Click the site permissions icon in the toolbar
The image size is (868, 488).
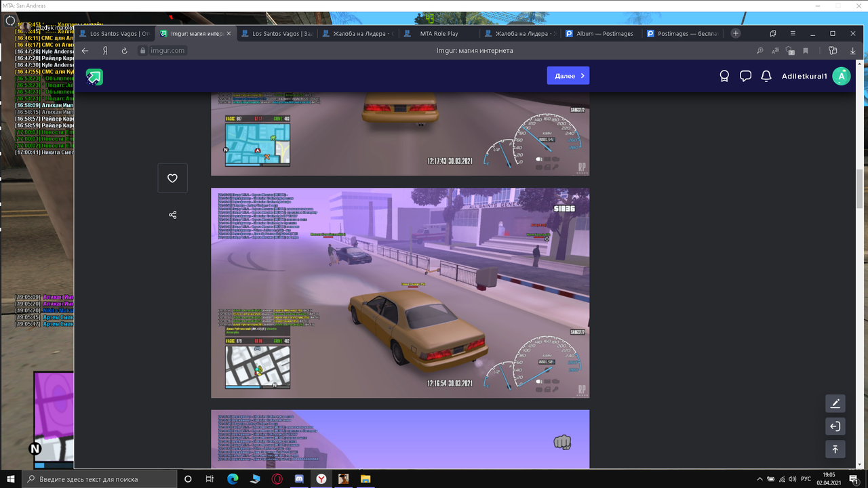tap(790, 51)
